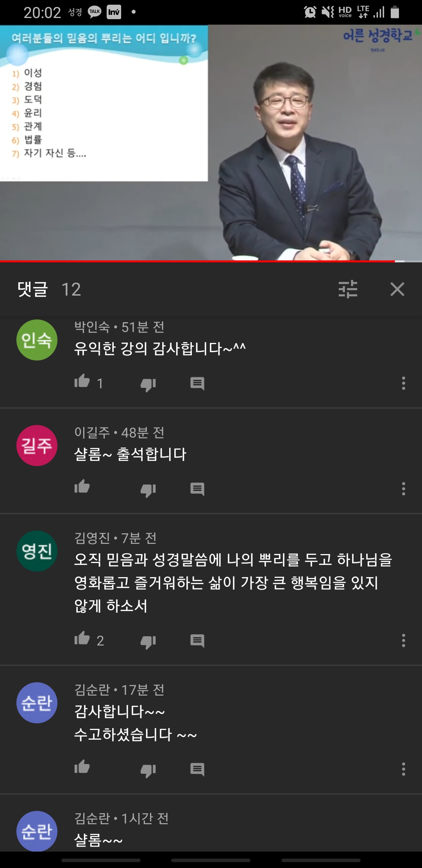Reply to 이길주's 출석합니다 comment
Screen dimensions: 422x868
197,489
